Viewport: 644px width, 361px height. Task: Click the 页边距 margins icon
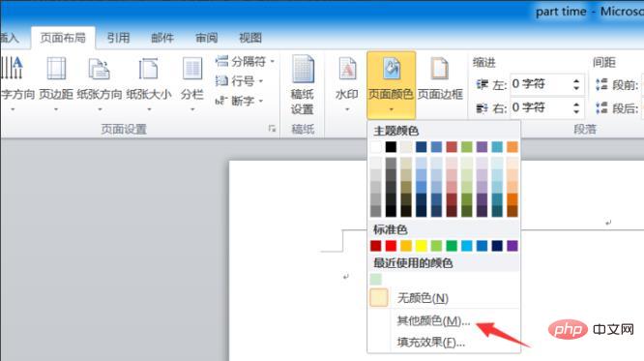tap(56, 69)
